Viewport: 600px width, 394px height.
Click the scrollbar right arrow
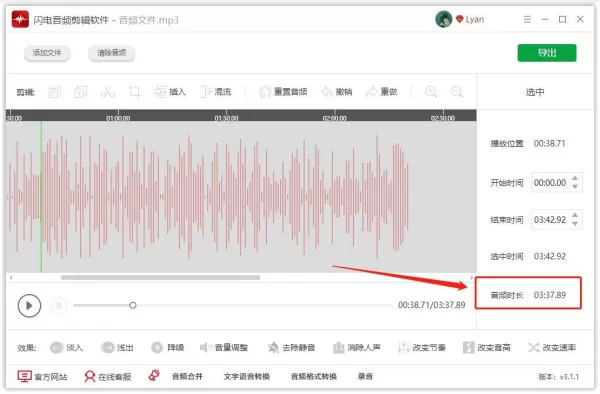pos(471,277)
